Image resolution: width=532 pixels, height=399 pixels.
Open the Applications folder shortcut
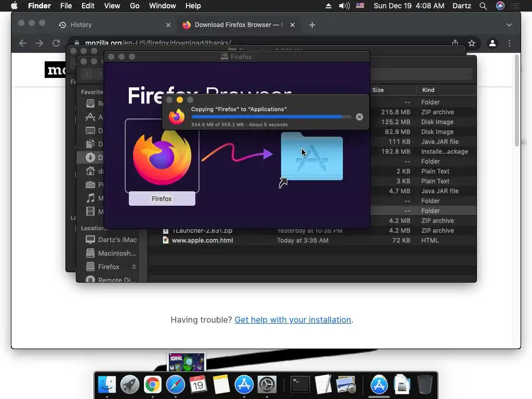coord(312,157)
